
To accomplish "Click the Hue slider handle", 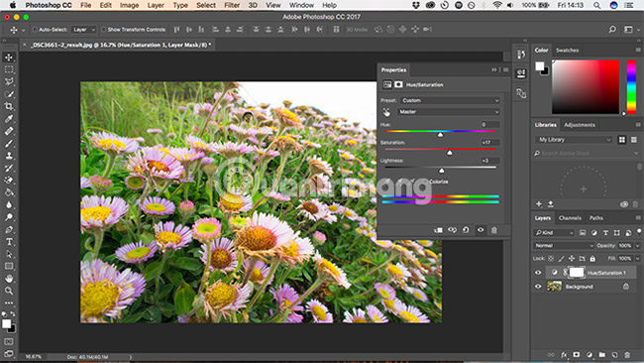I will pyautogui.click(x=440, y=135).
